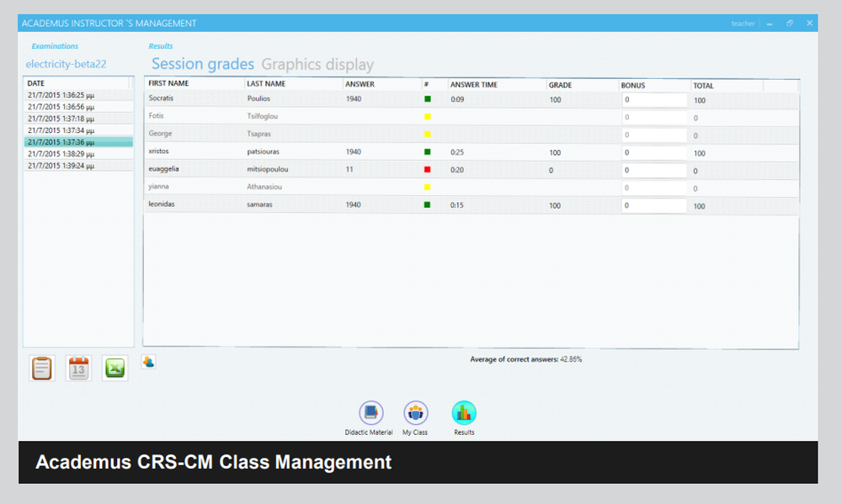The width and height of the screenshot is (842, 504).
Task: Select session 21/7/2015 1:36:56
Action: tap(78, 107)
